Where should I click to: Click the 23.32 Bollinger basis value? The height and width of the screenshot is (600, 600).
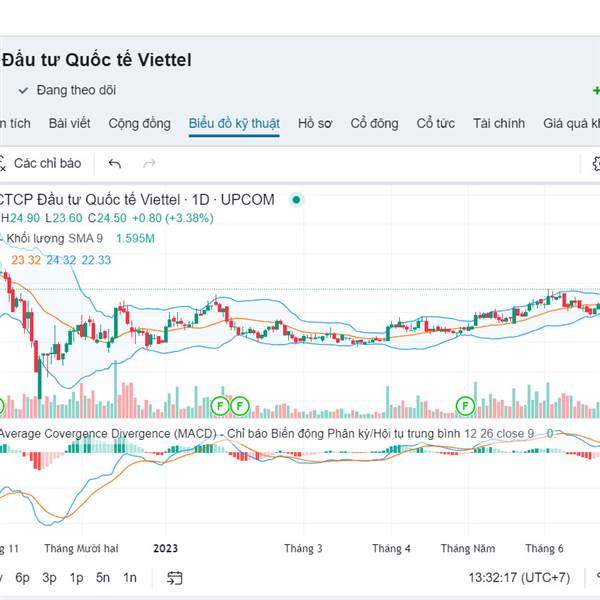click(26, 260)
